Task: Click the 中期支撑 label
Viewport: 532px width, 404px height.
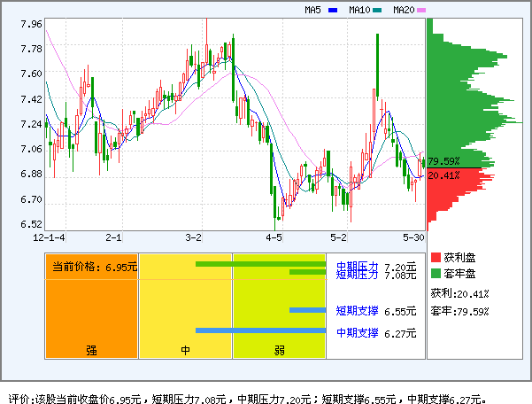Action: point(358,333)
